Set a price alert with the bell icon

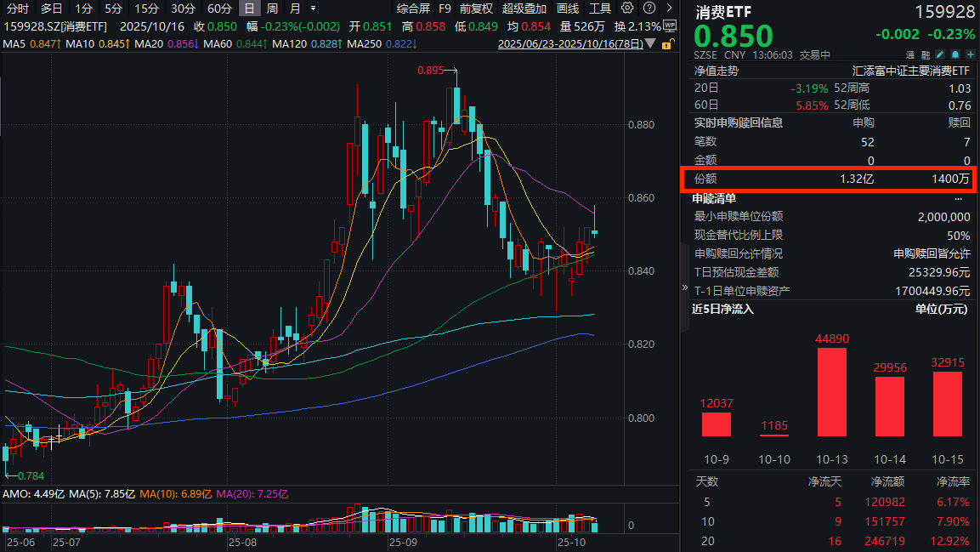pyautogui.click(x=954, y=54)
